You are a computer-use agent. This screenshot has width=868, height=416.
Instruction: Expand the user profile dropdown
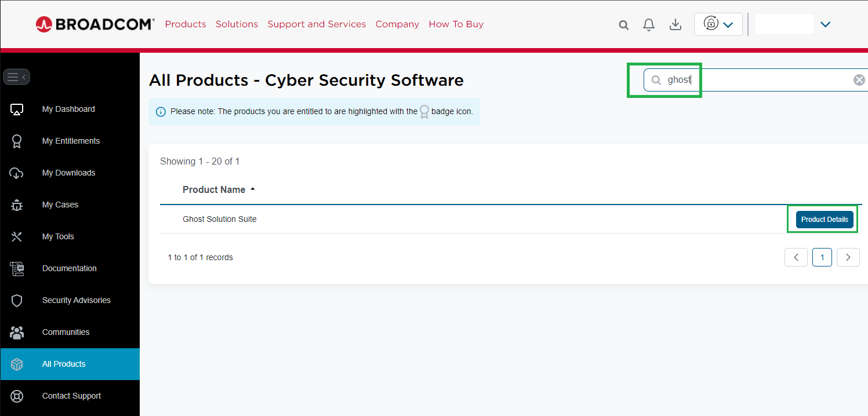[825, 24]
